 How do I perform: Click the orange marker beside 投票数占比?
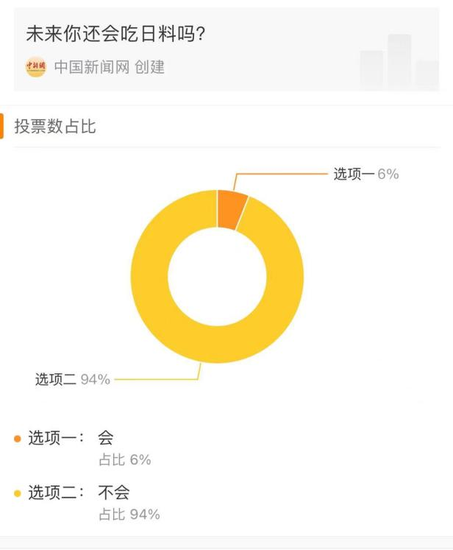[1, 126]
